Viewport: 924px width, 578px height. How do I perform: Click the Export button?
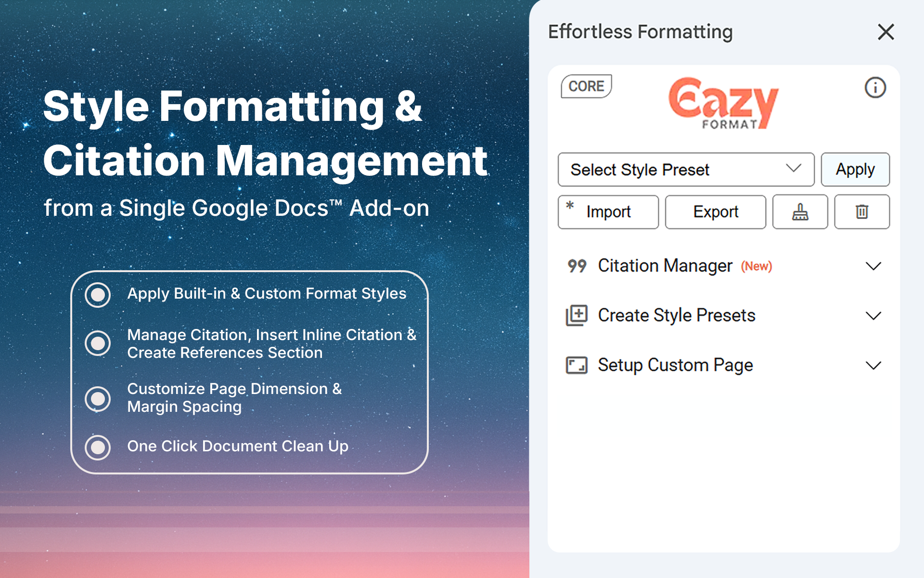pyautogui.click(x=715, y=212)
